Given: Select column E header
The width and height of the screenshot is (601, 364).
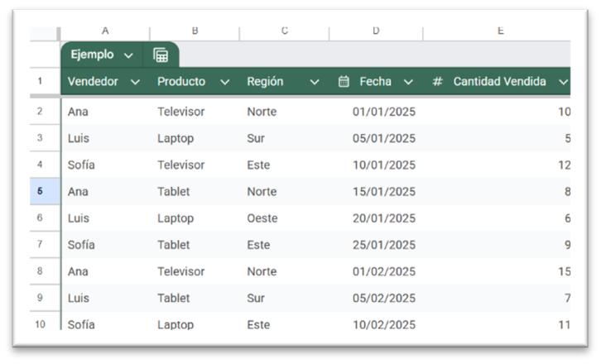Looking at the screenshot, I should pyautogui.click(x=500, y=31).
